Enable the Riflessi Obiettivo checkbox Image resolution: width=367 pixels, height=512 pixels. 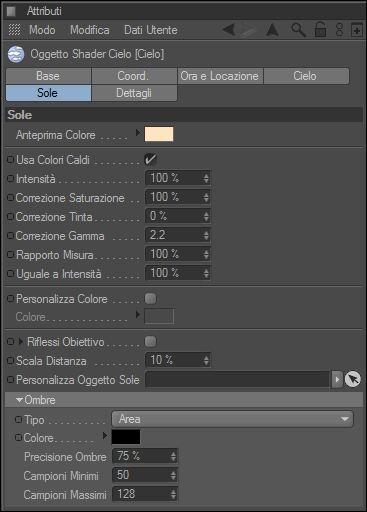[150, 341]
